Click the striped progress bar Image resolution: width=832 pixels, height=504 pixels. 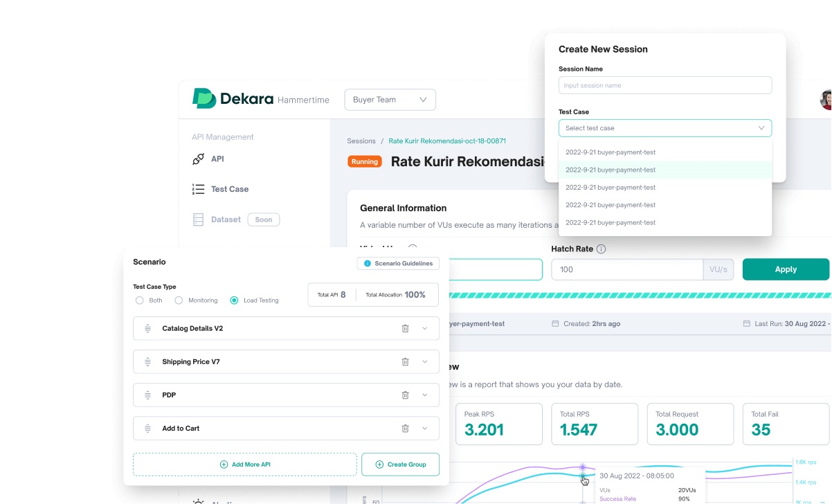(640, 295)
